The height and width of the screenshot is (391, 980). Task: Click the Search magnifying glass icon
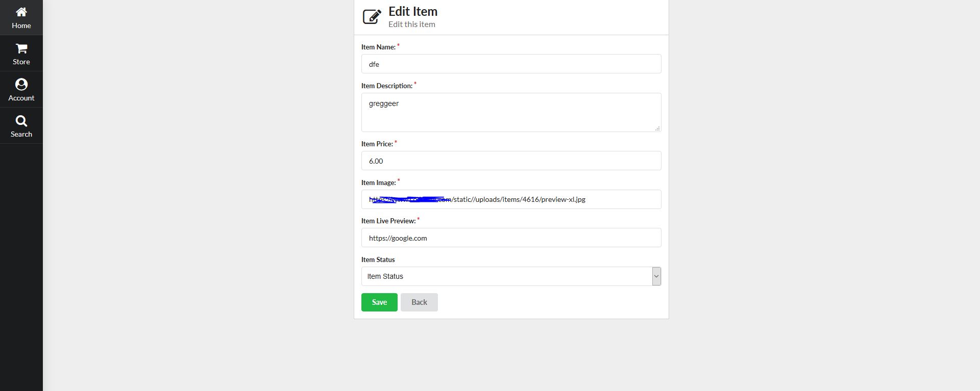pyautogui.click(x=21, y=121)
